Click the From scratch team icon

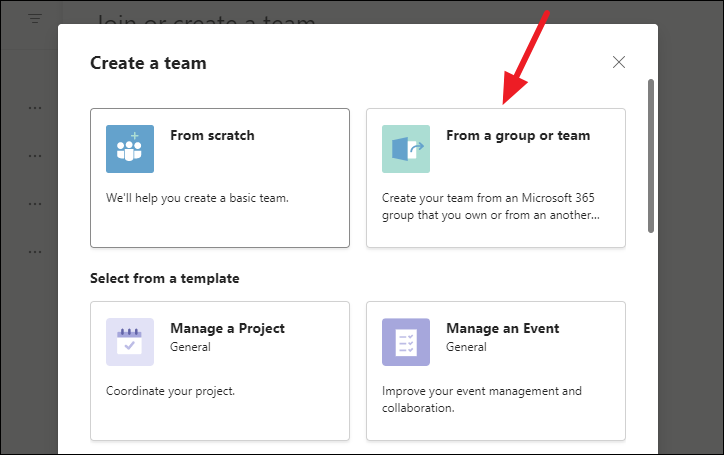130,149
